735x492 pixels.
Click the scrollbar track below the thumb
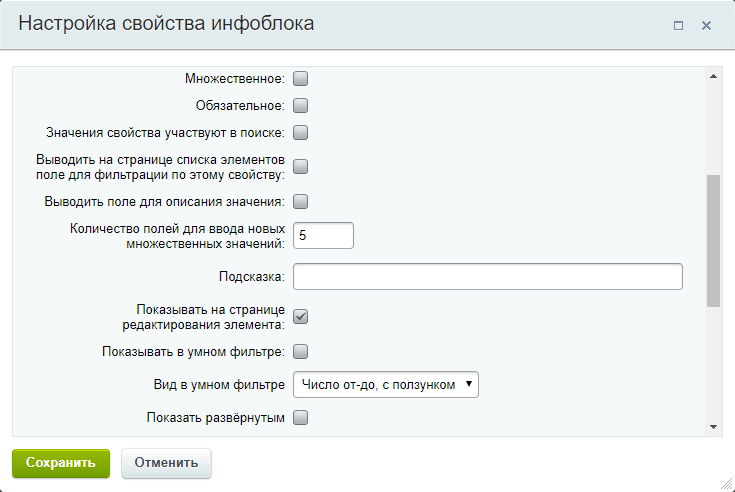[x=713, y=363]
